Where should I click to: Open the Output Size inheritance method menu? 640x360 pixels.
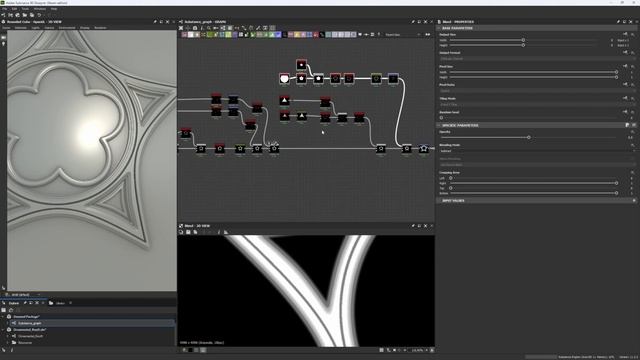[625, 34]
